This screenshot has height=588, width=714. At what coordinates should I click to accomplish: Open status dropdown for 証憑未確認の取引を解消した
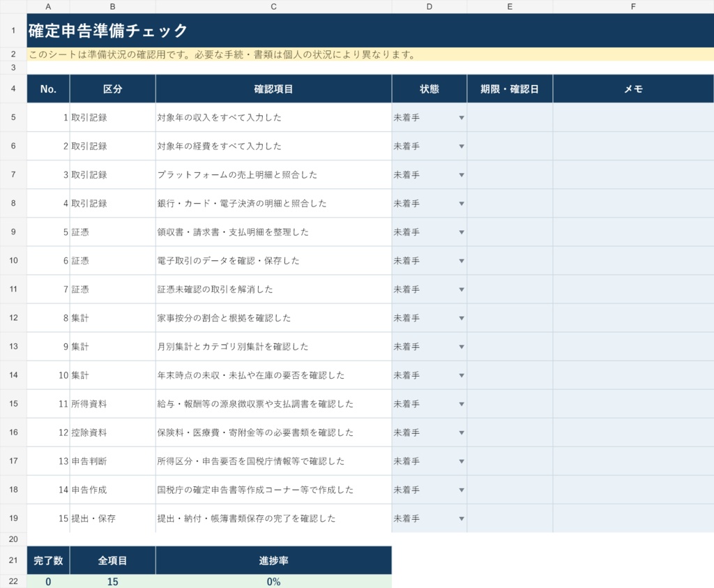coord(462,290)
